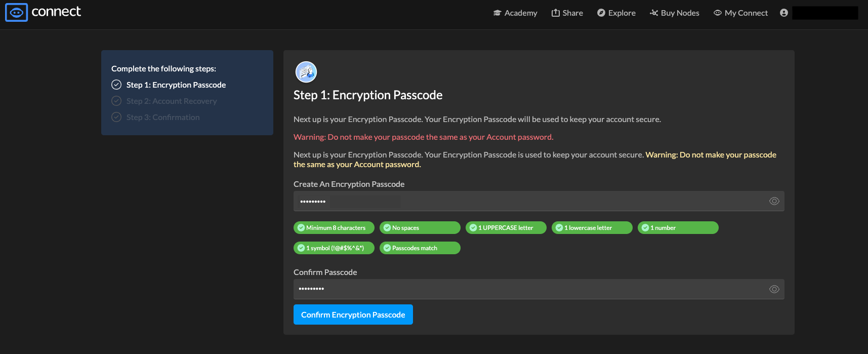Click the Connect eye logo in the top-left
The width and height of the screenshot is (868, 354).
pos(16,12)
